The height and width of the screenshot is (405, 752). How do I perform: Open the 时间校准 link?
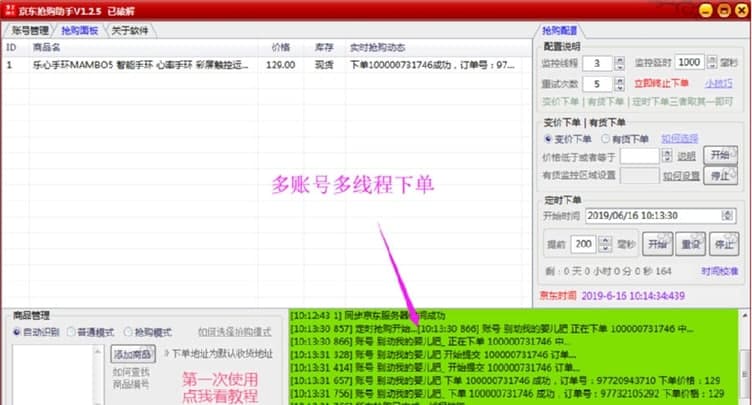[719, 271]
